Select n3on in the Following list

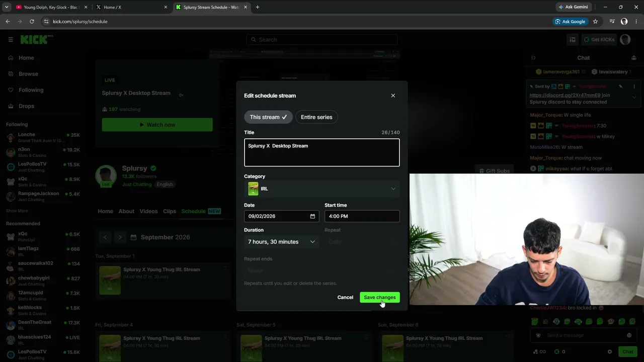(43, 152)
